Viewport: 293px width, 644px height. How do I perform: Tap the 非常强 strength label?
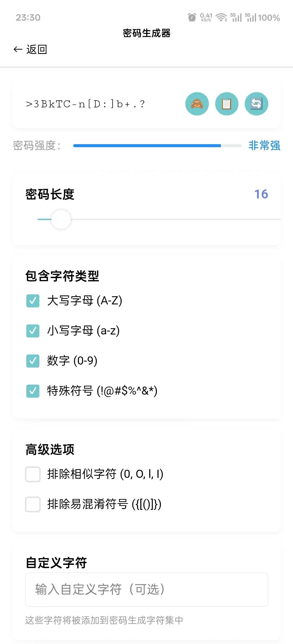pyautogui.click(x=264, y=146)
